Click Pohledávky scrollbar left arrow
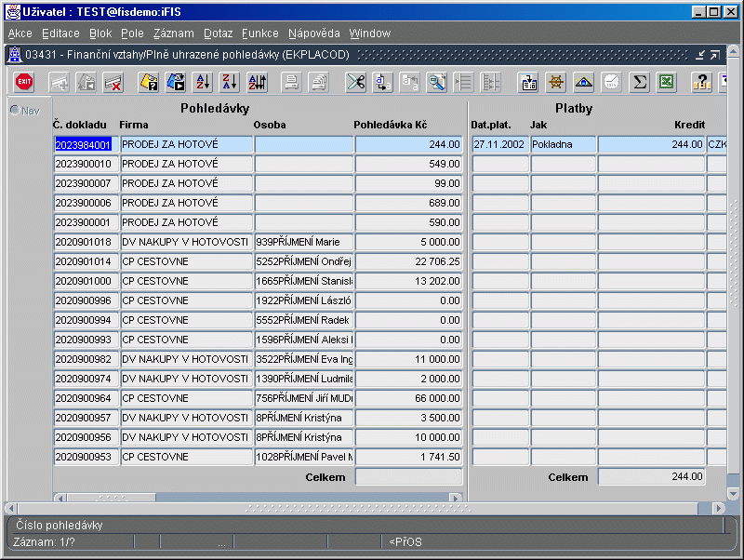 tap(60, 498)
